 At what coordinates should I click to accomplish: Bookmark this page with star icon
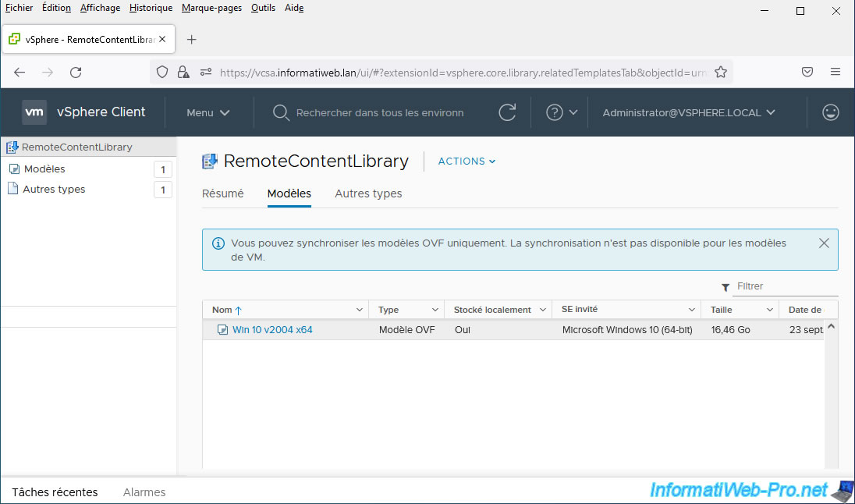click(720, 72)
